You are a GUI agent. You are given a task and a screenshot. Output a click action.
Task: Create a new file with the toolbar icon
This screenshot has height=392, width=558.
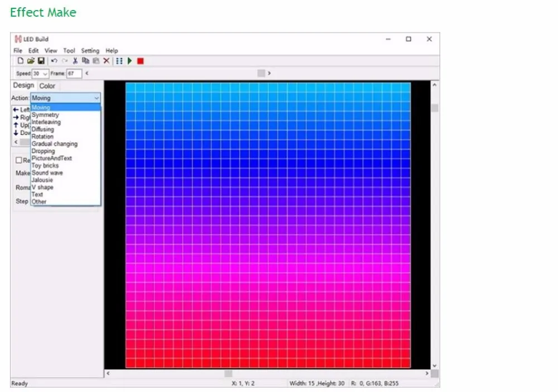click(x=21, y=61)
